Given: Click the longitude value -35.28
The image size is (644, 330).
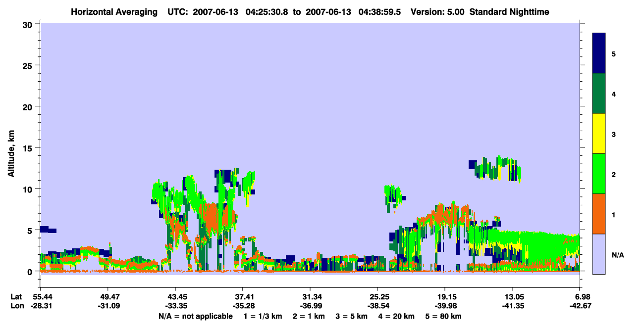Looking at the screenshot, I should click(242, 306).
